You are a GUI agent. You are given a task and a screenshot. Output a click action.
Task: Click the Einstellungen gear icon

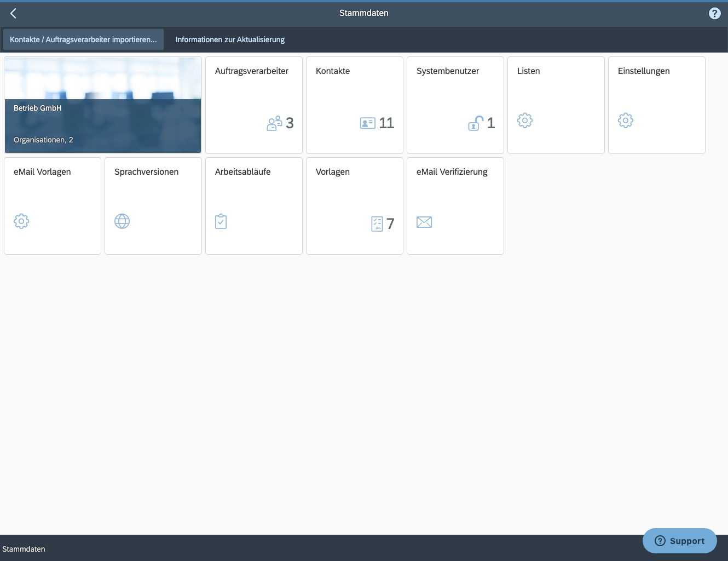coord(626,121)
